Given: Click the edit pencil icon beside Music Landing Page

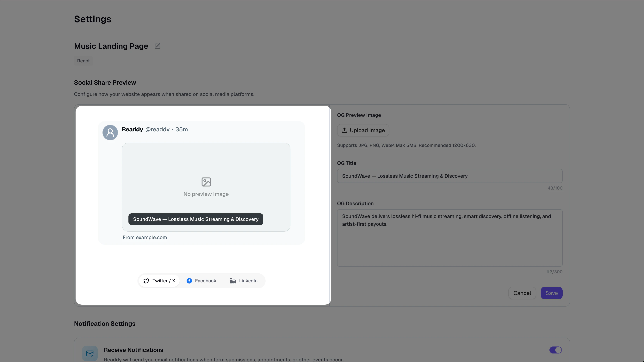Looking at the screenshot, I should click(158, 46).
